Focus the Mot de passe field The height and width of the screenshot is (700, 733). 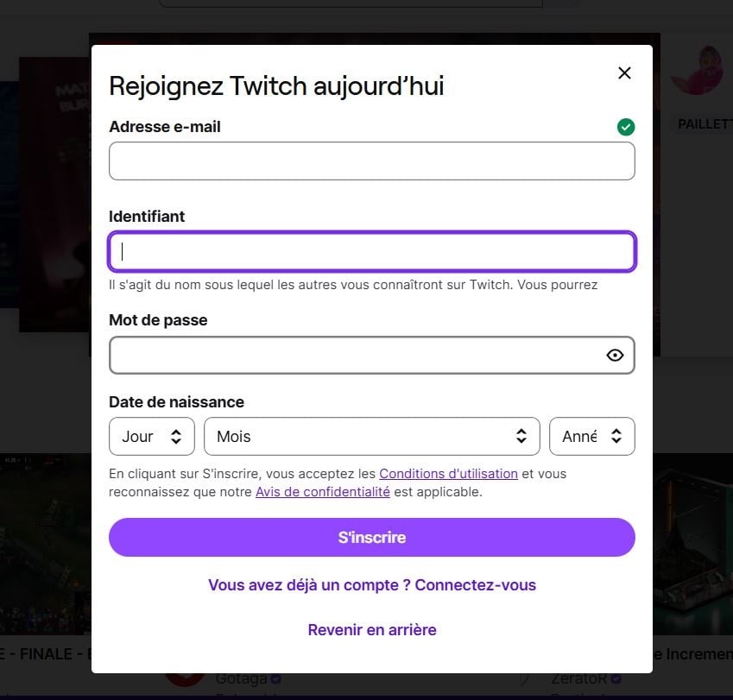pyautogui.click(x=371, y=355)
